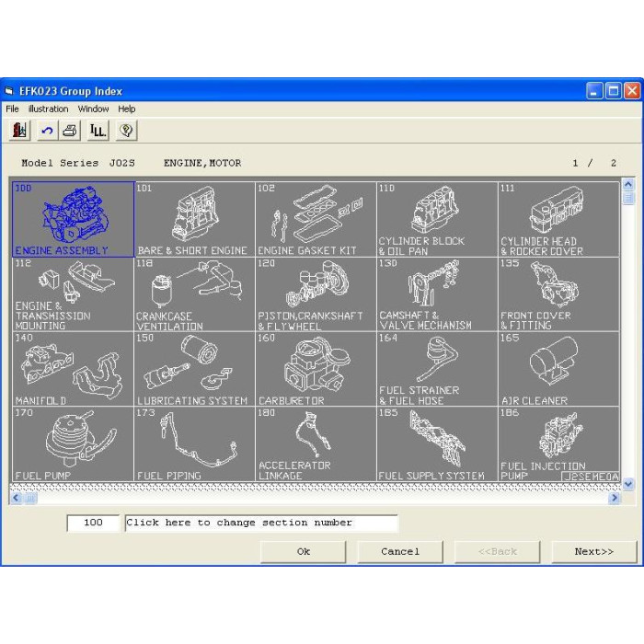The height and width of the screenshot is (644, 644).
Task: Select 112 Engine & Transmission Mounting
Action: [x=73, y=294]
